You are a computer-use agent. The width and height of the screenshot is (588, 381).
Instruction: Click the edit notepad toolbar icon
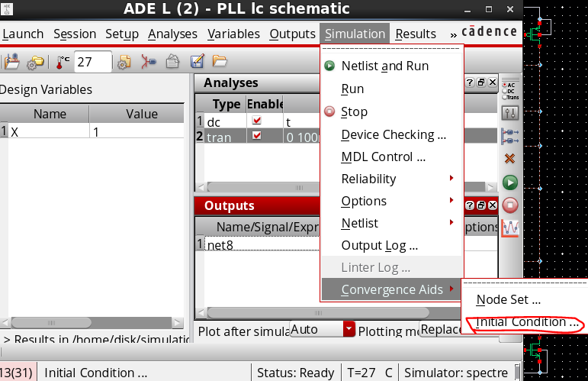197,61
